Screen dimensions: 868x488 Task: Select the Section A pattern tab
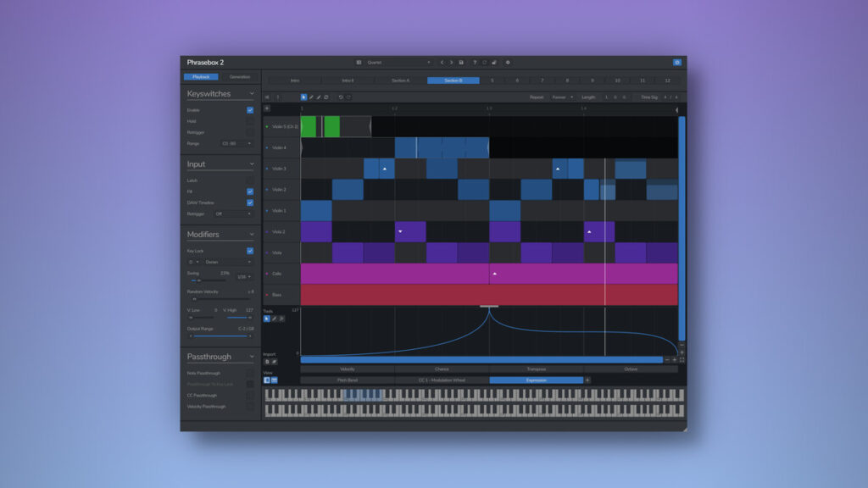(x=400, y=80)
